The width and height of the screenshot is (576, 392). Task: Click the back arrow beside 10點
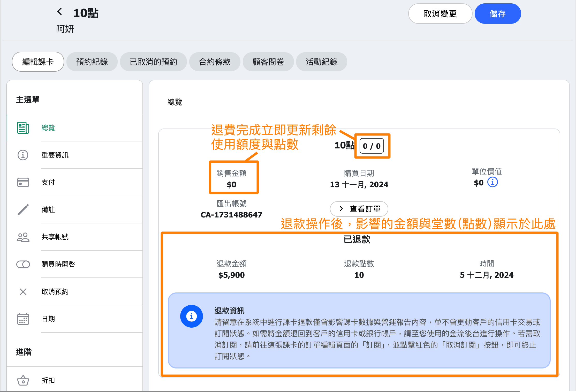click(x=60, y=12)
